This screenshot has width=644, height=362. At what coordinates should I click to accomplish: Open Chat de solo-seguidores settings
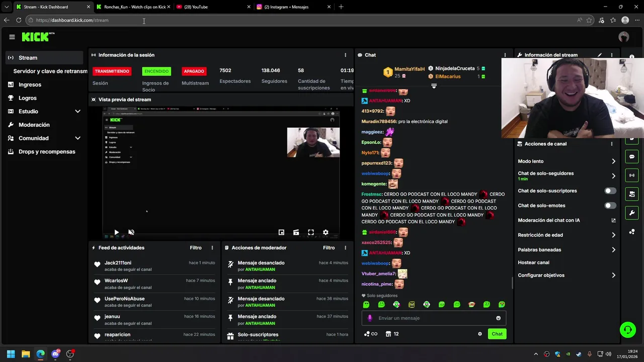point(567,176)
